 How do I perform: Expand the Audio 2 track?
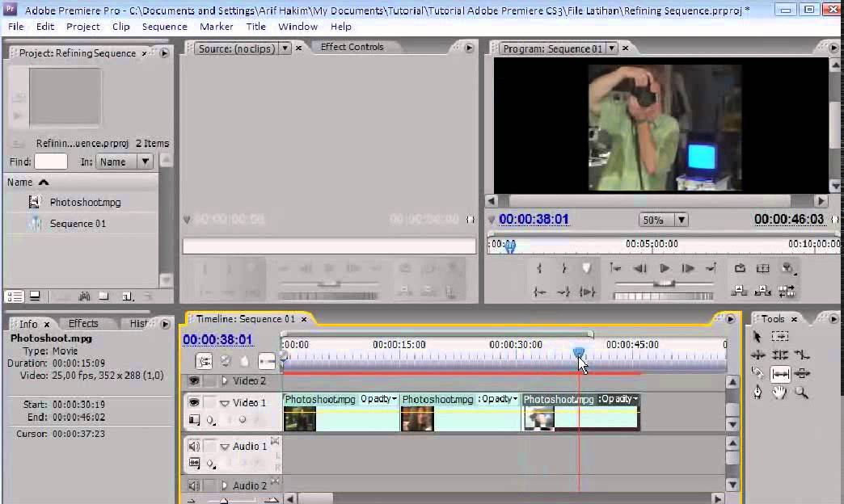click(x=225, y=485)
